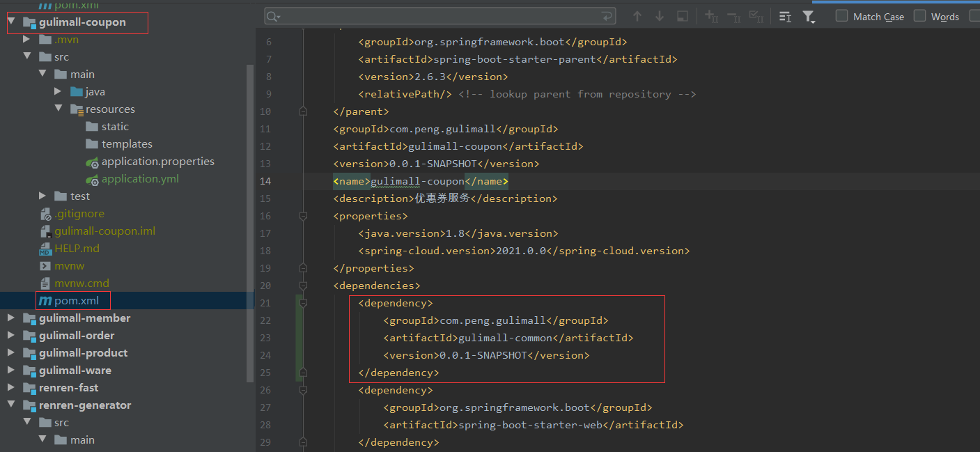Expand the gulimall-member module
Viewport: 980px width, 452px height.
[11, 318]
